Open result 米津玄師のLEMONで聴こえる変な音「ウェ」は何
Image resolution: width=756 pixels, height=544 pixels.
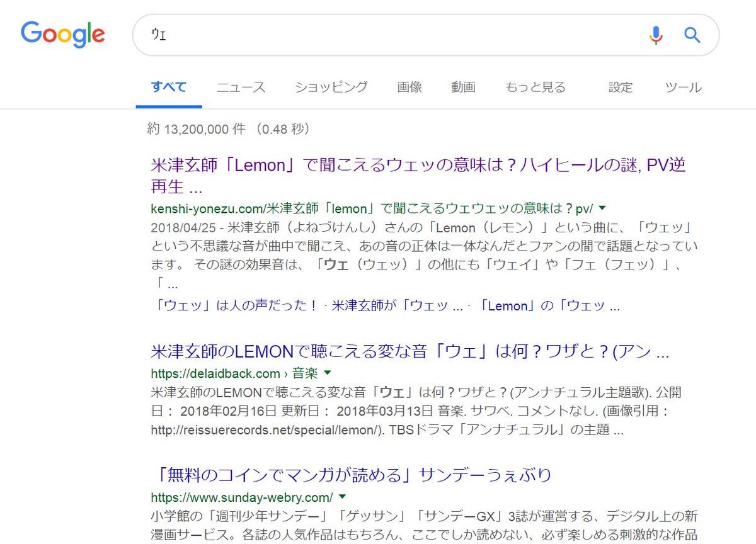point(410,351)
